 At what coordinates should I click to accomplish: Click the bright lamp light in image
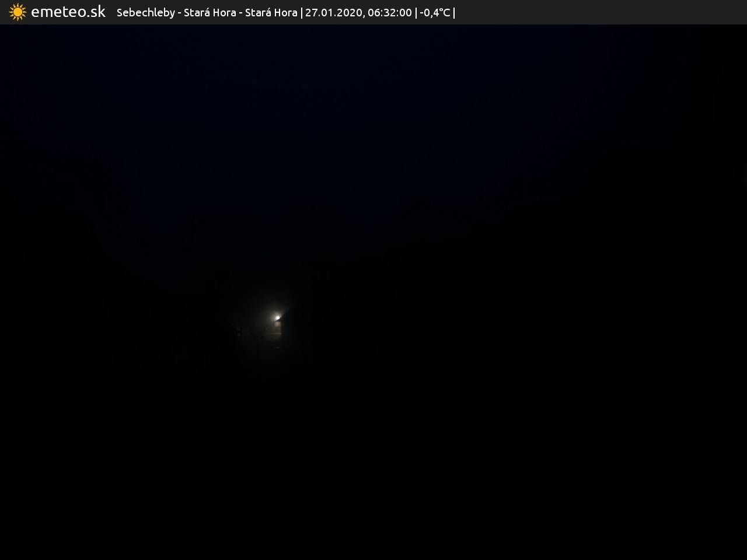[x=278, y=318]
